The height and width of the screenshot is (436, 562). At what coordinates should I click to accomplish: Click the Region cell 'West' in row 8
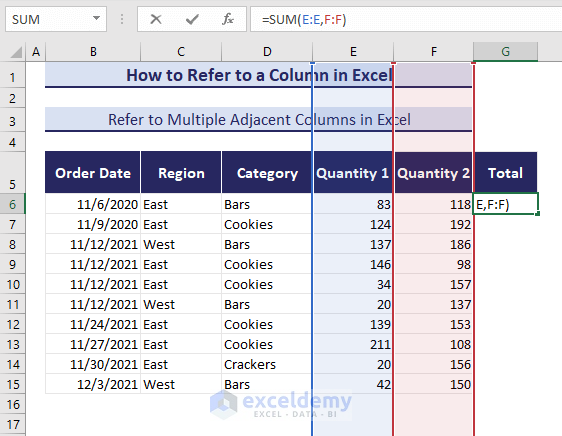coord(181,244)
